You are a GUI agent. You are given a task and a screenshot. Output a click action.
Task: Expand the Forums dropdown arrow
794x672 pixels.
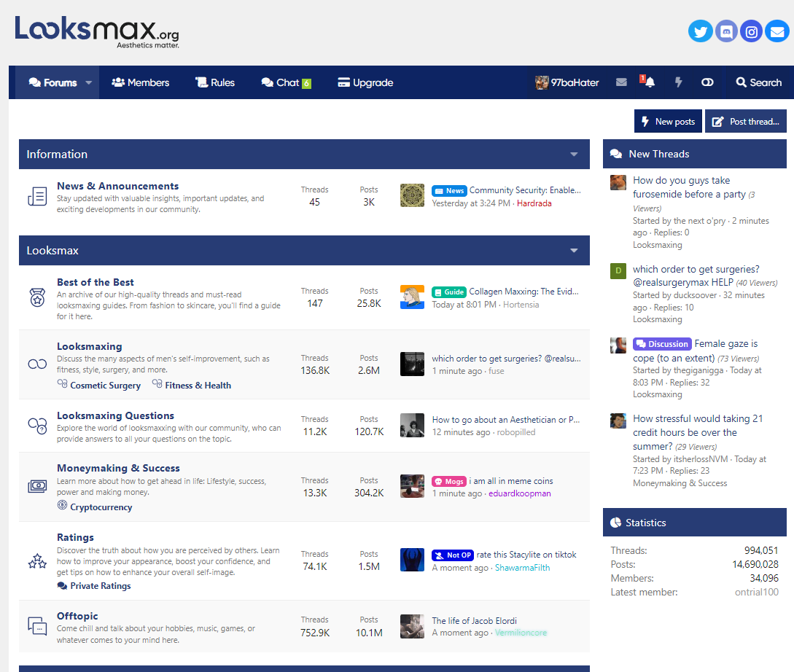(89, 82)
